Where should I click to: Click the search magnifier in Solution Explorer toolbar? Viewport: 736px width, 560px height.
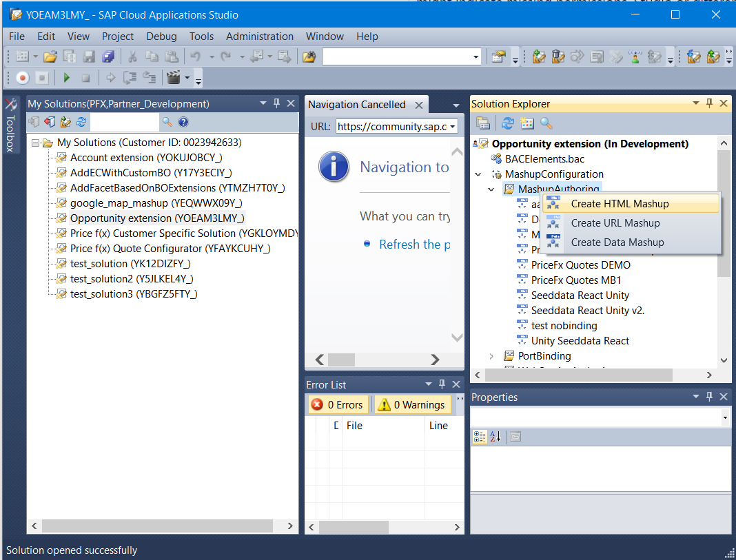point(546,123)
